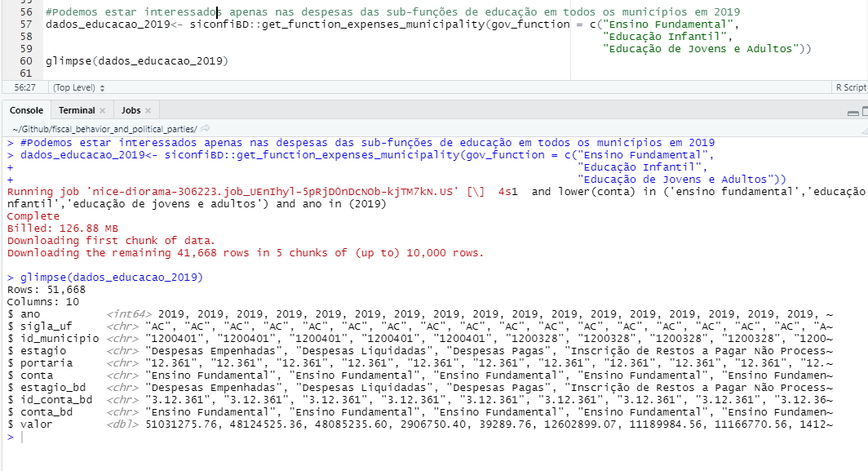Click the value 48124525.36 in valor row

tap(267, 424)
